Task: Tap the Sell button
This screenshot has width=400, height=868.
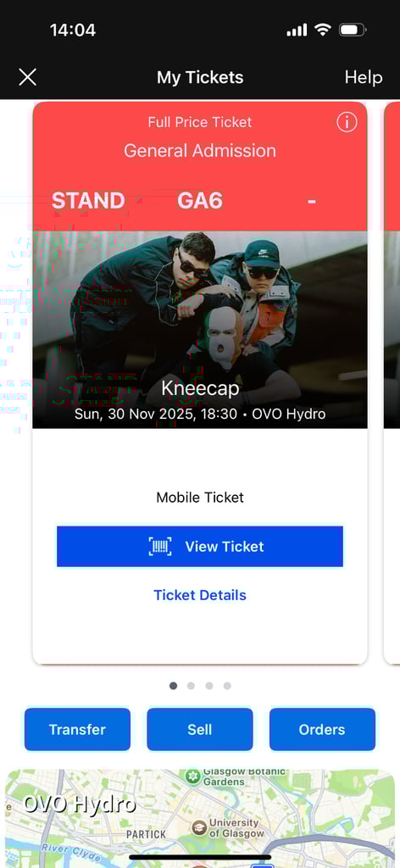Action: point(200,729)
